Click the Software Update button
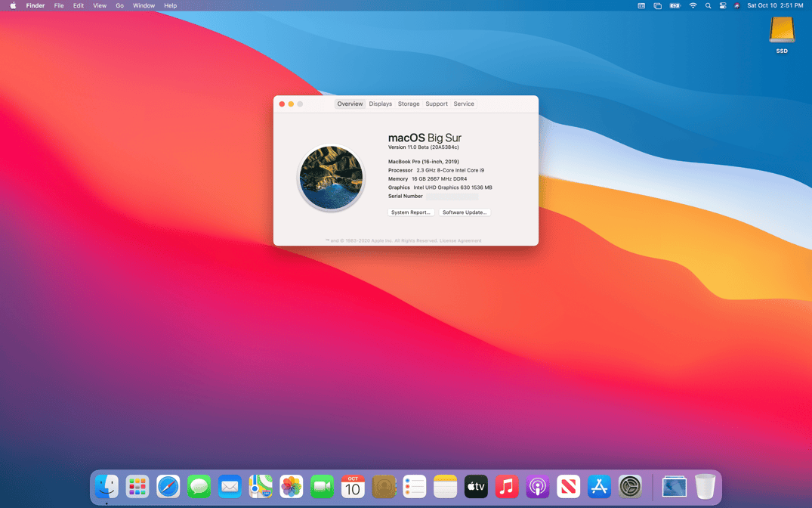Viewport: 812px width, 508px height. (465, 212)
